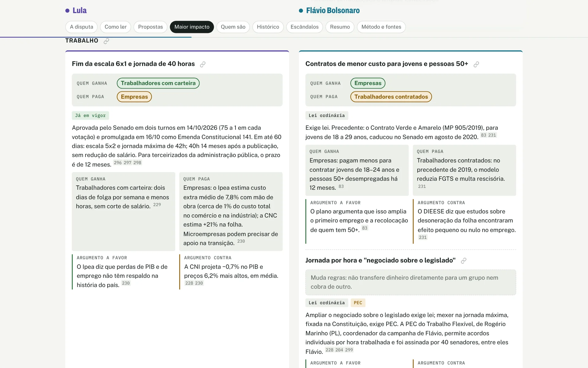
Task: Open footnote reference 299
Action: [349, 350]
